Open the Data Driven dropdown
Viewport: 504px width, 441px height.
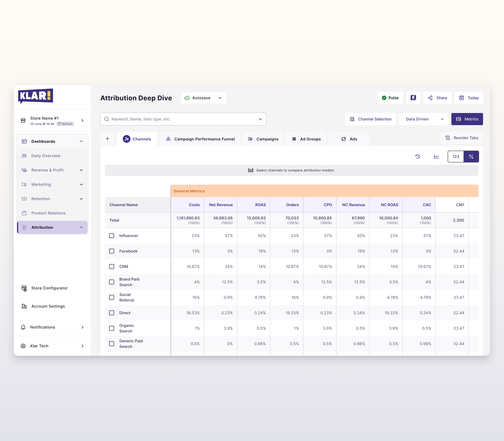(x=423, y=119)
